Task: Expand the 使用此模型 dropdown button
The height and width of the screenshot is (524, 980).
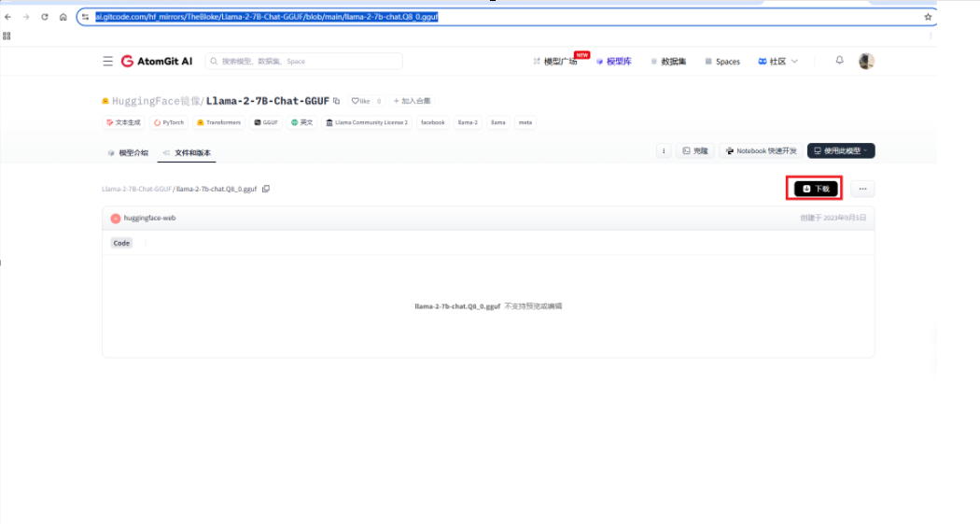Action: point(841,150)
